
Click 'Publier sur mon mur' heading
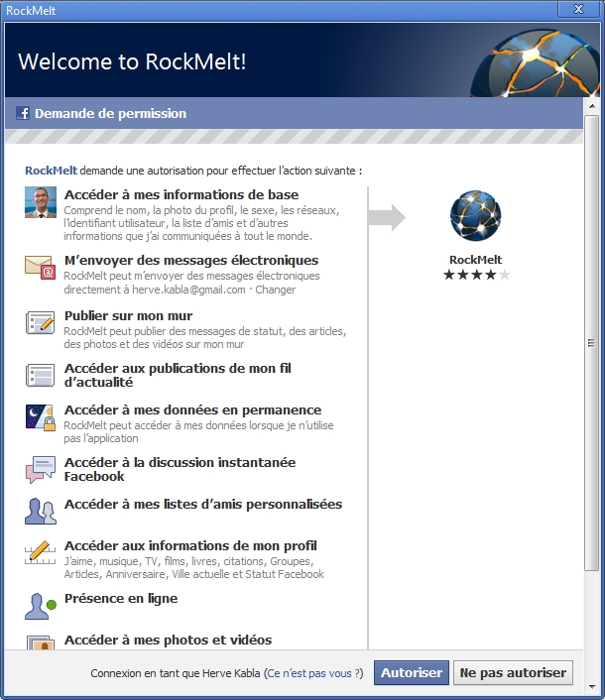128,315
